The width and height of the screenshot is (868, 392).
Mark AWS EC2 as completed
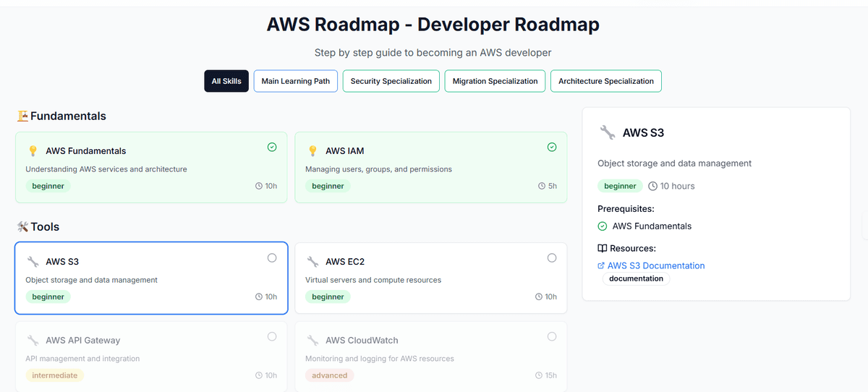point(552,257)
